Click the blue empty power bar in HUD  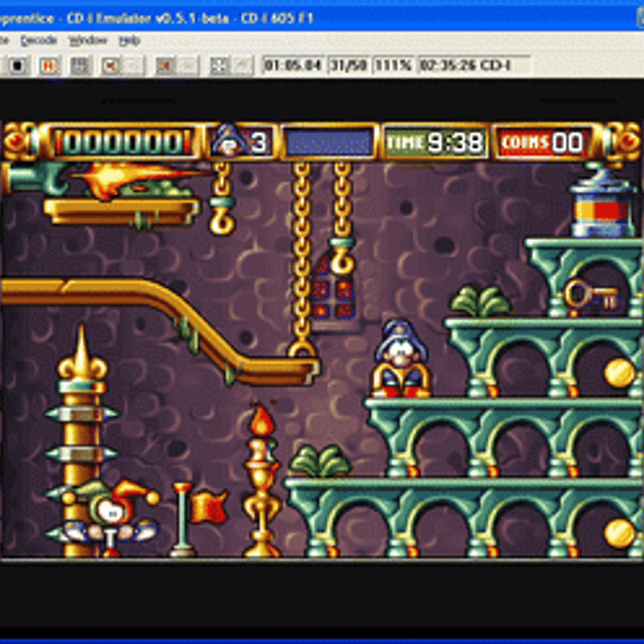(x=329, y=142)
